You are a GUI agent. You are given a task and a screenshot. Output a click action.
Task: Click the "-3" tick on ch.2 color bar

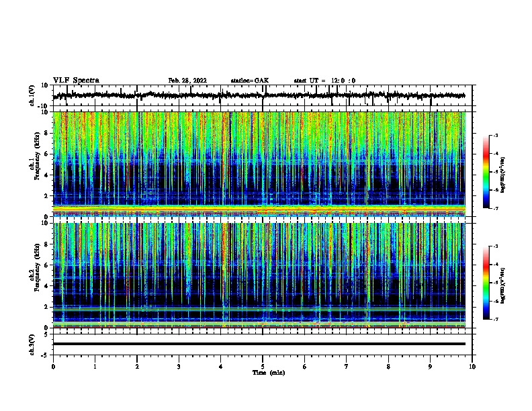496,246
